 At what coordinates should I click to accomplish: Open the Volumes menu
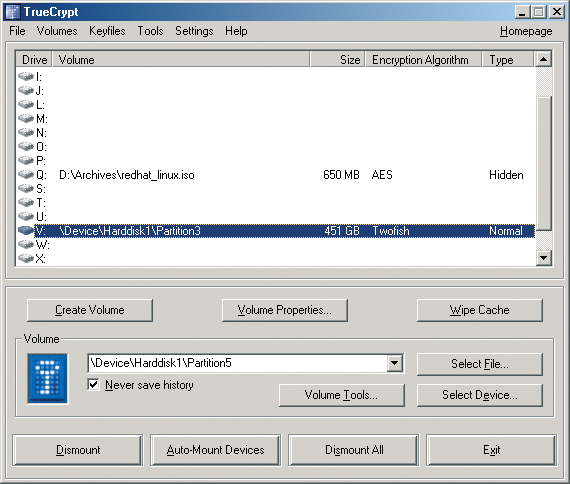[57, 31]
